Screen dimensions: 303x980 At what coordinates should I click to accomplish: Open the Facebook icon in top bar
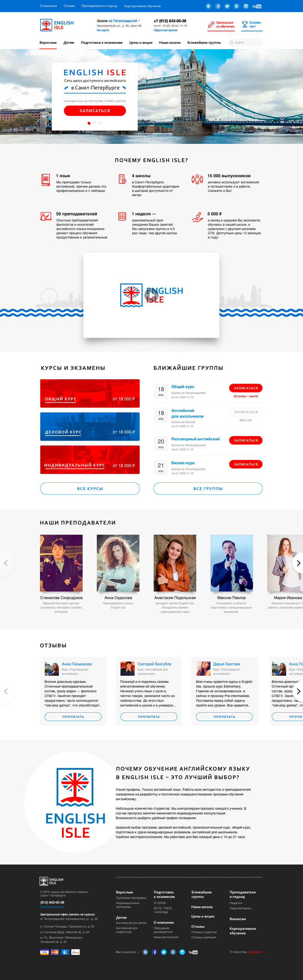[218, 6]
